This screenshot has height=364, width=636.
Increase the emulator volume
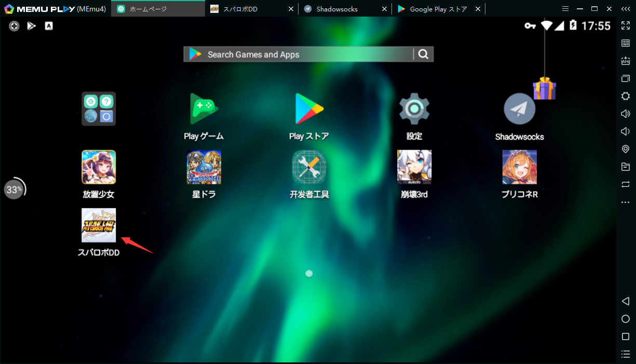(625, 113)
